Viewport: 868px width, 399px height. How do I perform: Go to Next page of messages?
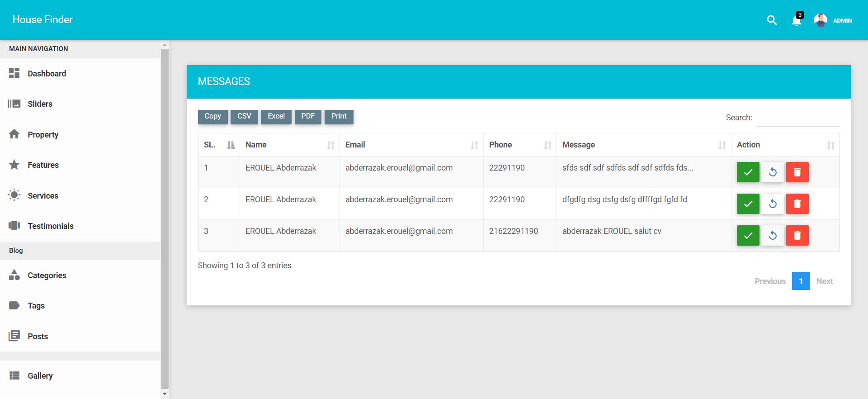pos(825,281)
